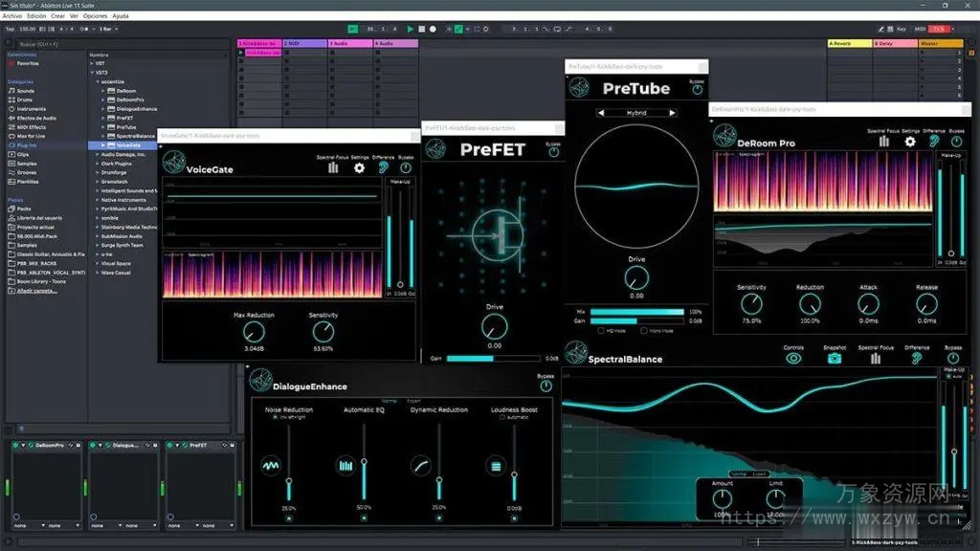
Task: Collapse the accentize plugin folder
Action: coord(97,81)
